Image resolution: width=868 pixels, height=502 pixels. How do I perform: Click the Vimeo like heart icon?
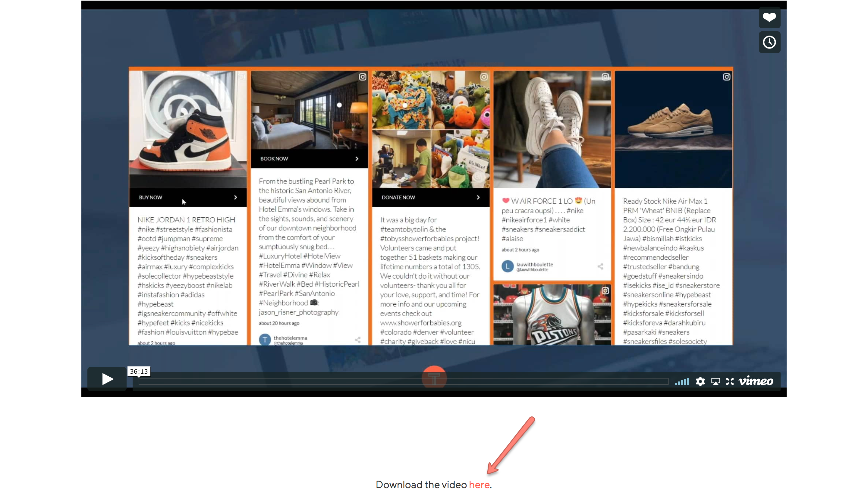pos(769,17)
